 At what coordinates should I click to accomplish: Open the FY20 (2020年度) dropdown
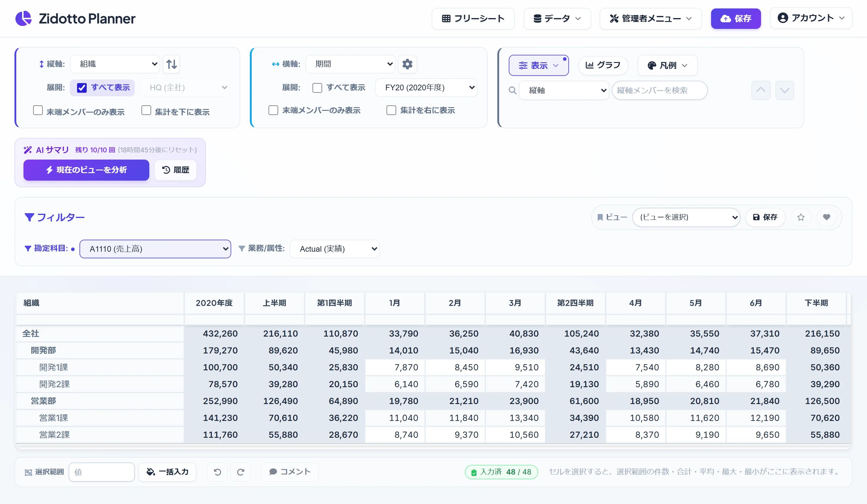(426, 88)
